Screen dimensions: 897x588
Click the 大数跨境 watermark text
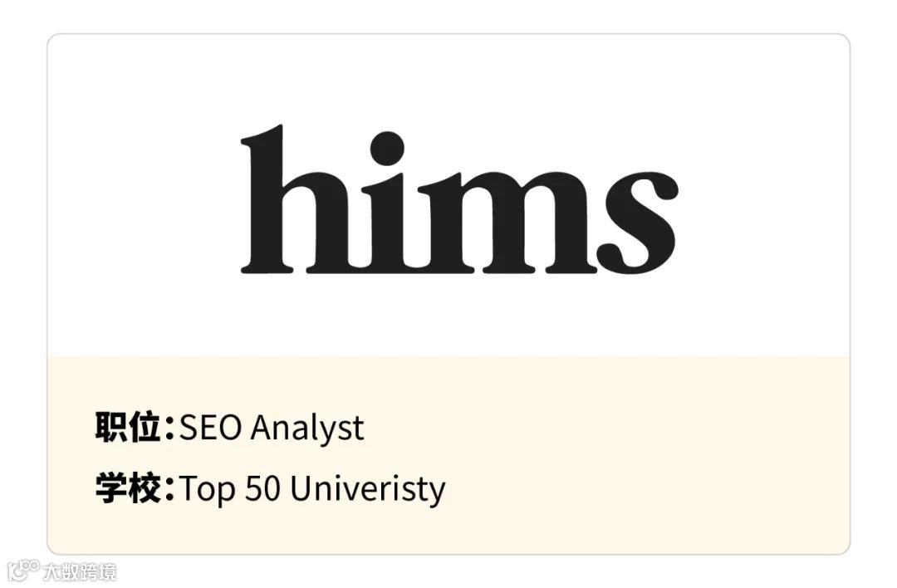coord(86,571)
